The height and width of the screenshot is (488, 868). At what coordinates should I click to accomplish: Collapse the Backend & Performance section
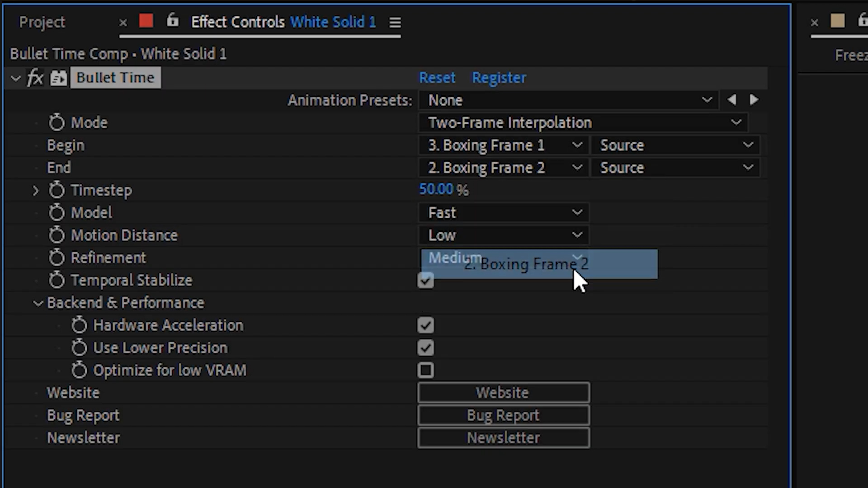click(x=37, y=303)
